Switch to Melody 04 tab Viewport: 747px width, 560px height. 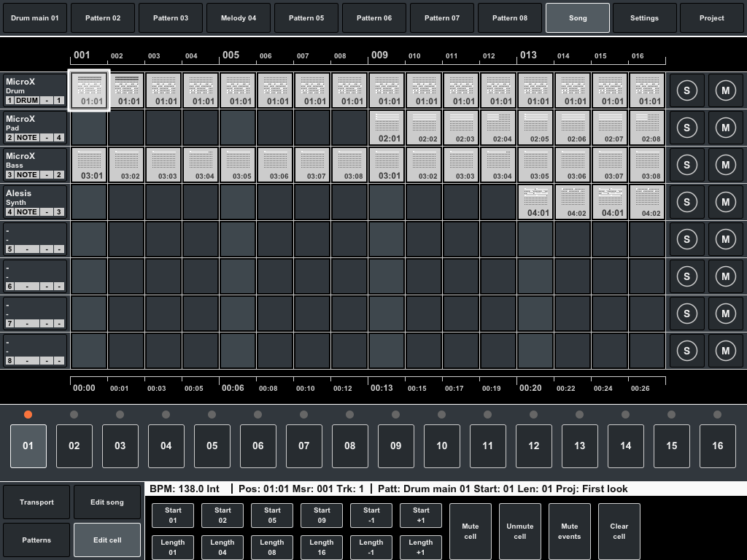[239, 18]
